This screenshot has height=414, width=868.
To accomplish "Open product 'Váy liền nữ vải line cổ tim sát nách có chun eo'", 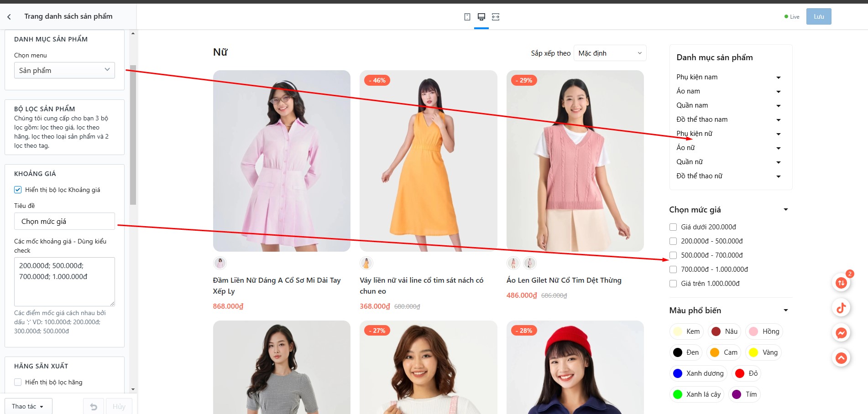I will point(422,285).
